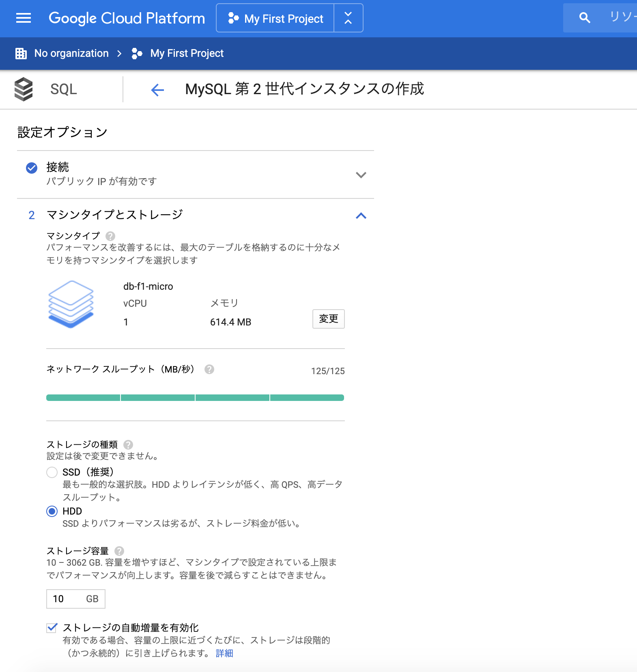Click the 125/125 throughput value

328,371
